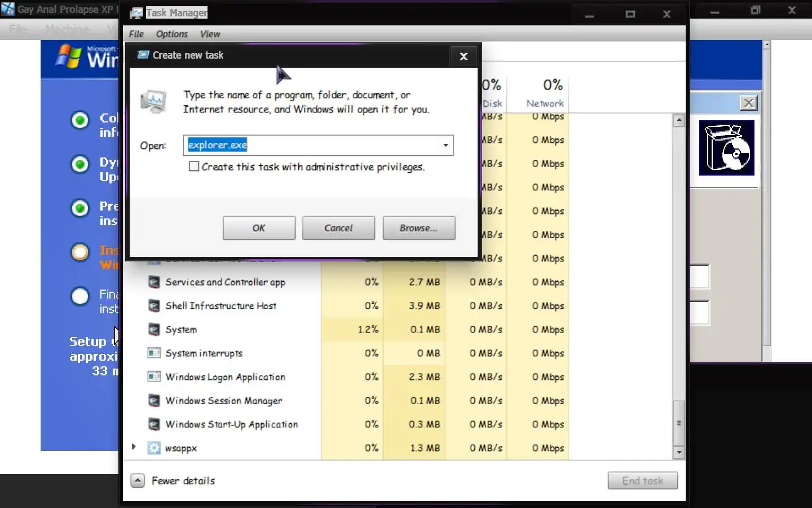Click the Windows Start-Up Application icon
Viewport: 812px width, 508px height.
tap(153, 424)
